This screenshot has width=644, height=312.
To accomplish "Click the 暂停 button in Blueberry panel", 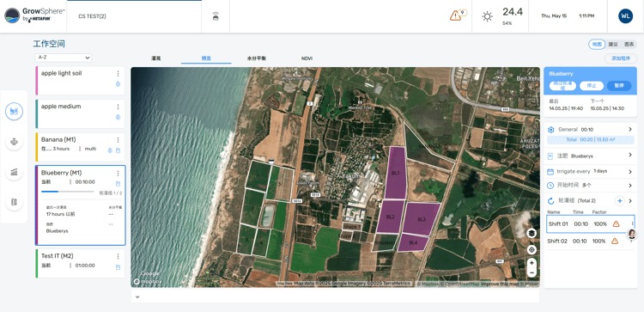I will [x=619, y=86].
